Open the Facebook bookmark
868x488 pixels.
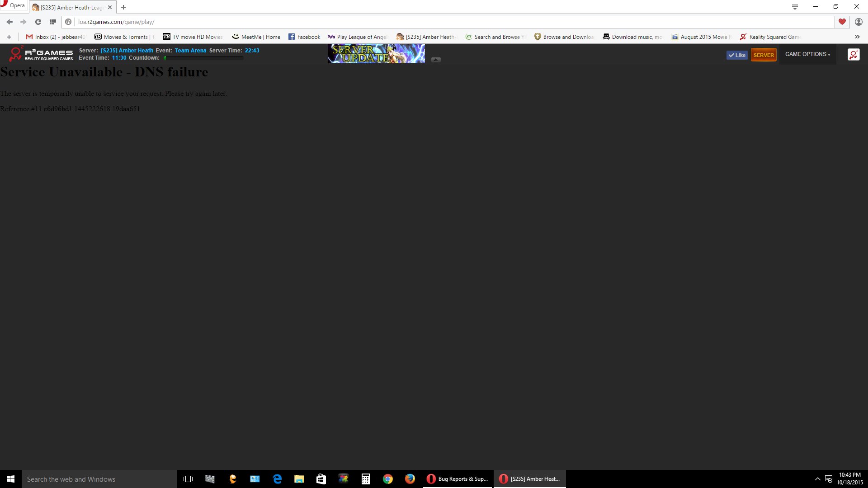[x=304, y=37]
